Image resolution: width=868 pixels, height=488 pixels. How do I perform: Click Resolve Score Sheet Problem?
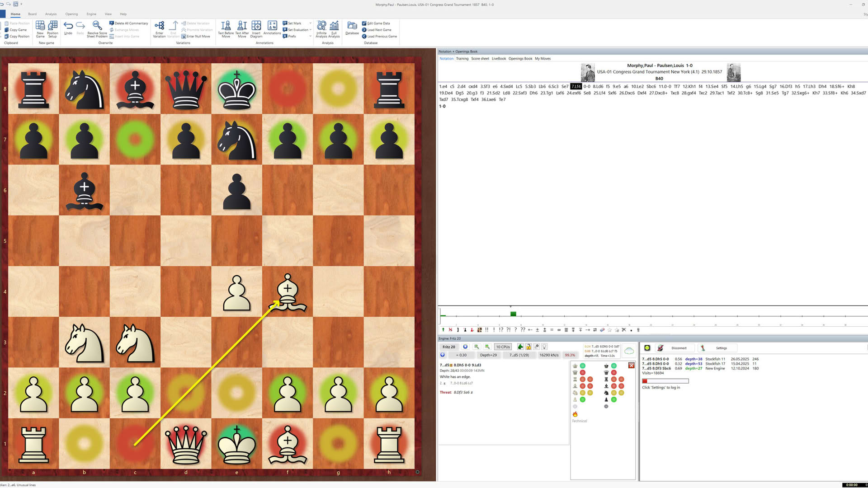[x=97, y=29]
